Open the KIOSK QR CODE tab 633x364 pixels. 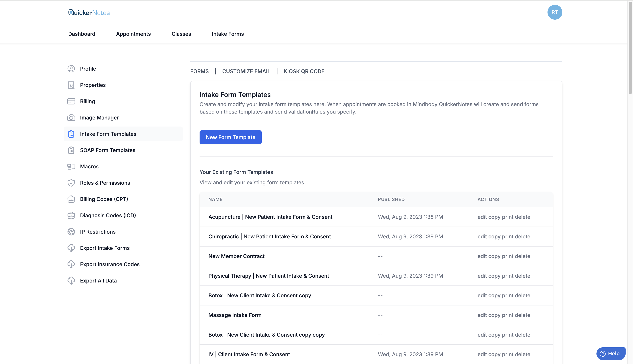304,71
